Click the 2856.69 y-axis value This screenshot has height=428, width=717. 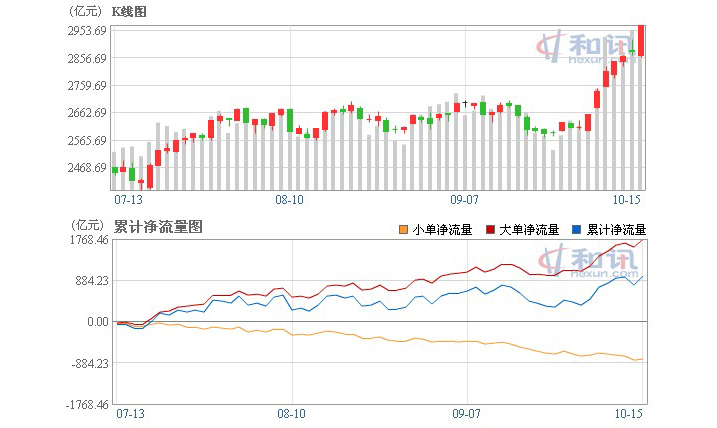pyautogui.click(x=87, y=59)
